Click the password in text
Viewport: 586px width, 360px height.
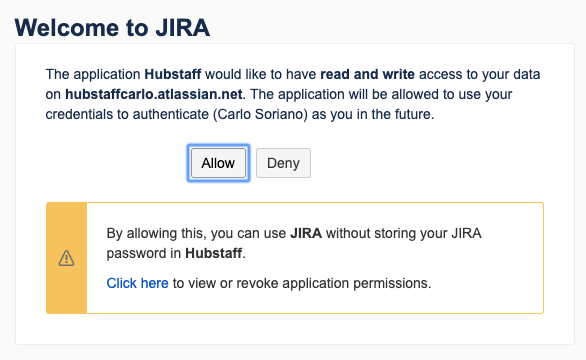(144, 253)
